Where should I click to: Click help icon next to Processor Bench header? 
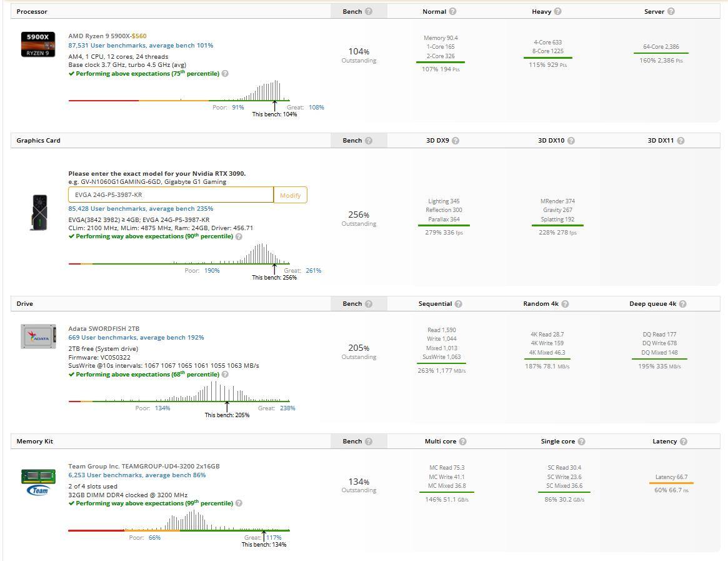369,11
